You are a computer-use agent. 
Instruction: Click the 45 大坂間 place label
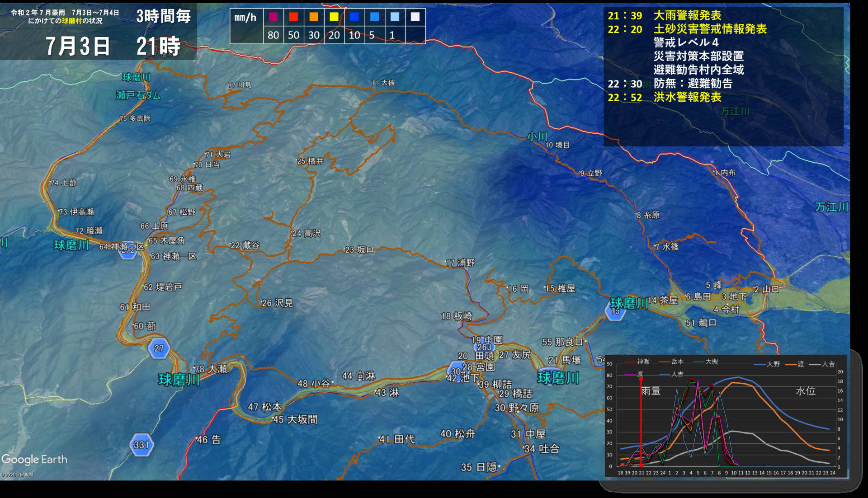[x=295, y=419]
